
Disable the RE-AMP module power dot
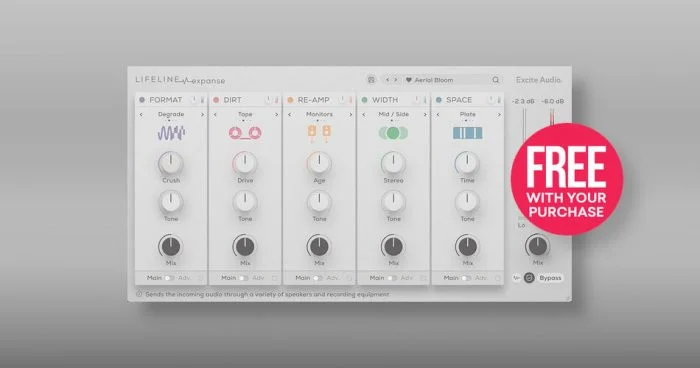290,100
